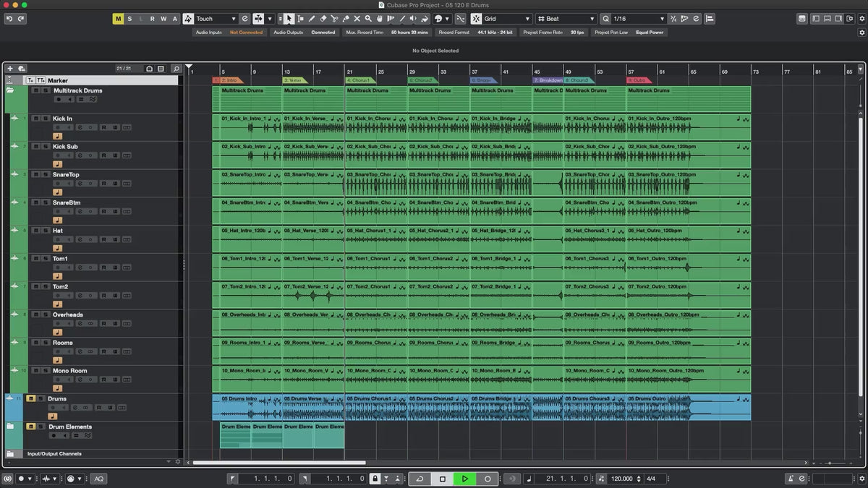
Task: Collapse the Multitrack Drums folder track
Action: 10,91
